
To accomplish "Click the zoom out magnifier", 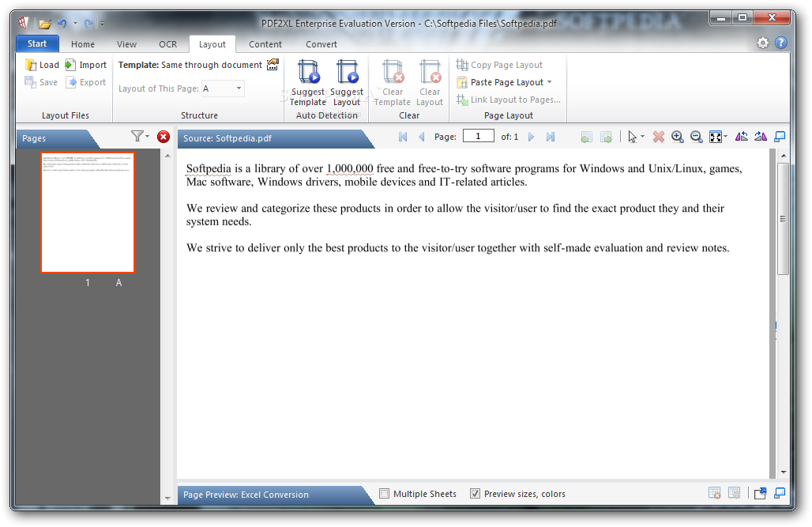I will (696, 137).
